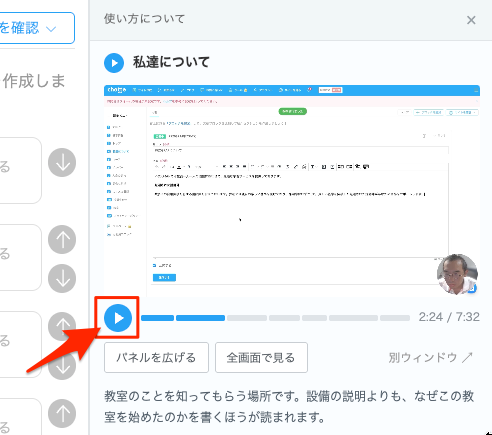Open the を確認 dropdown chevron

click(x=51, y=29)
